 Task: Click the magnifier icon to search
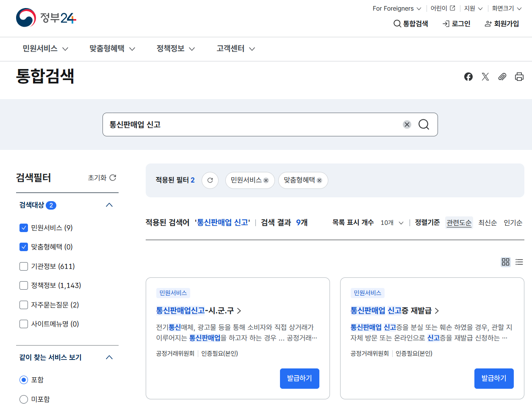[x=424, y=124]
